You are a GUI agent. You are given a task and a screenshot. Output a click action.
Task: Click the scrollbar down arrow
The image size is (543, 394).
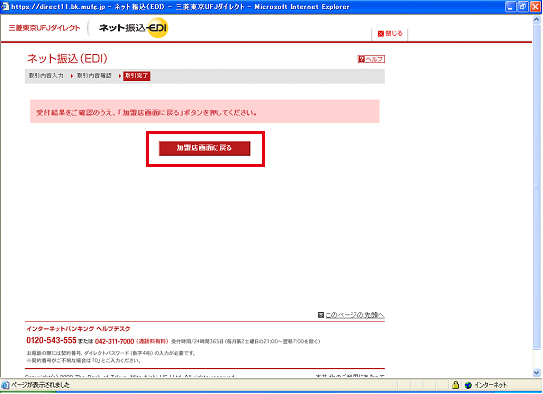(x=536, y=373)
